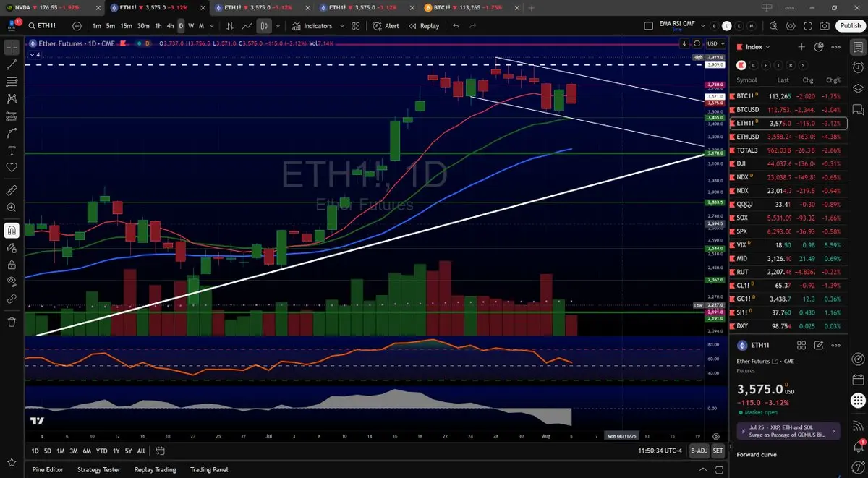Click the Undo arrow in toolbar
Screen dimensions: 868x478
(456, 26)
